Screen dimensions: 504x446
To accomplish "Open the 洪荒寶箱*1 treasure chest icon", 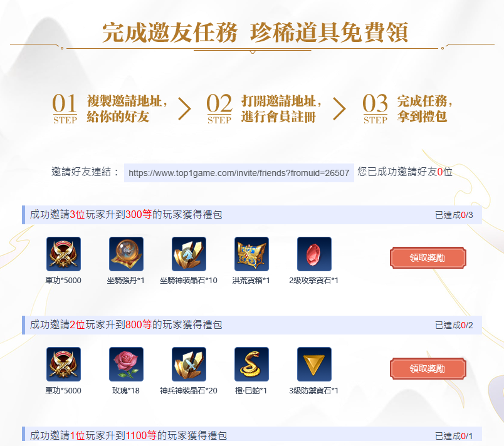I will point(251,254).
